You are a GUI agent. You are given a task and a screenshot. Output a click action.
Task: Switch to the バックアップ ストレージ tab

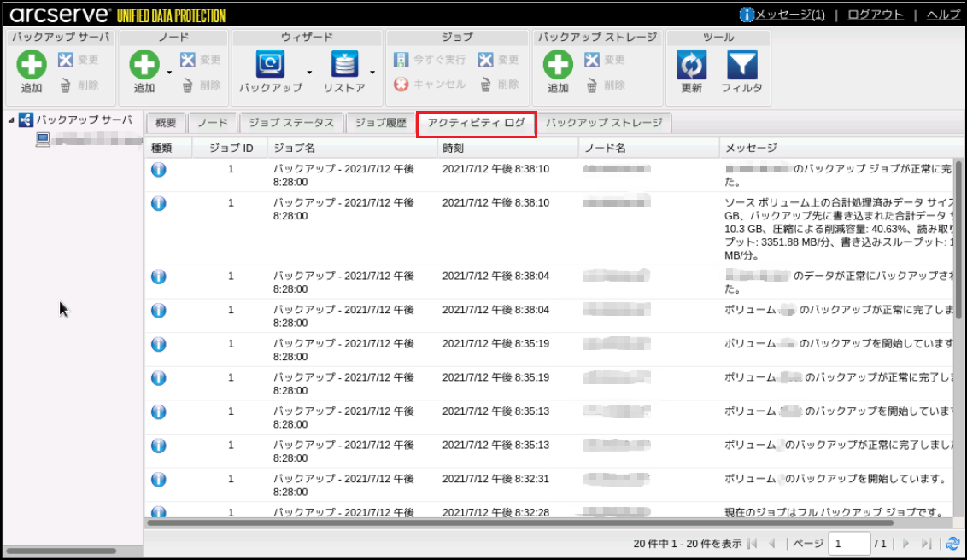(x=604, y=123)
